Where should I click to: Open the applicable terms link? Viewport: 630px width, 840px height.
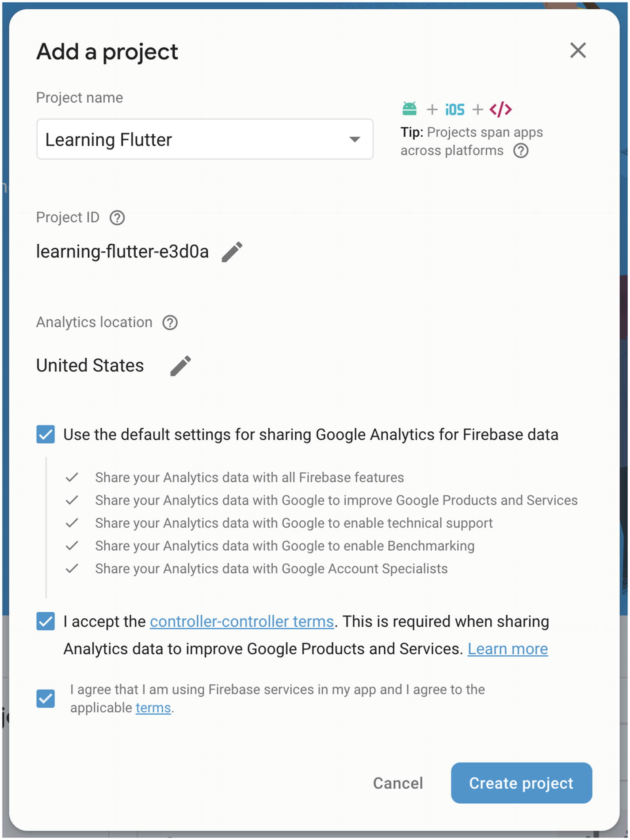click(x=153, y=708)
